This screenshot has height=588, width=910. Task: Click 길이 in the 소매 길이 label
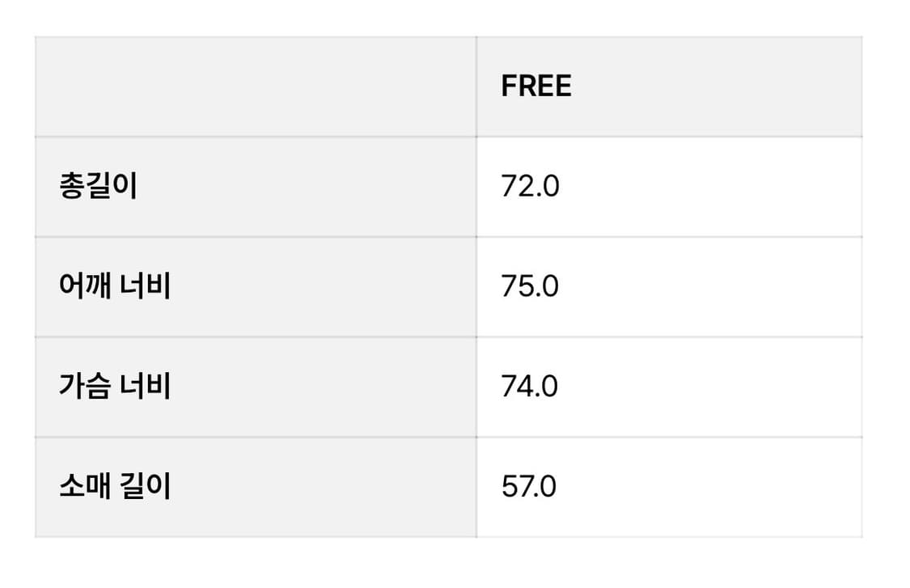[146, 487]
